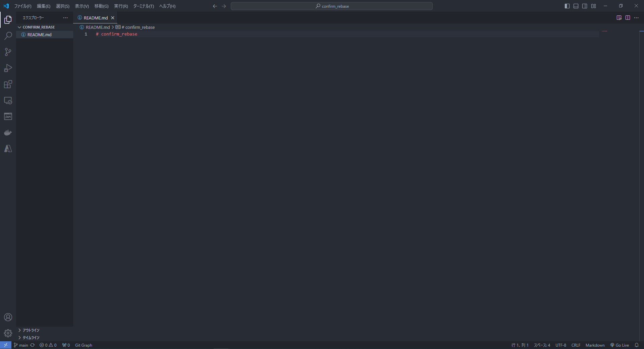Open the Azure extension view

pyautogui.click(x=8, y=149)
